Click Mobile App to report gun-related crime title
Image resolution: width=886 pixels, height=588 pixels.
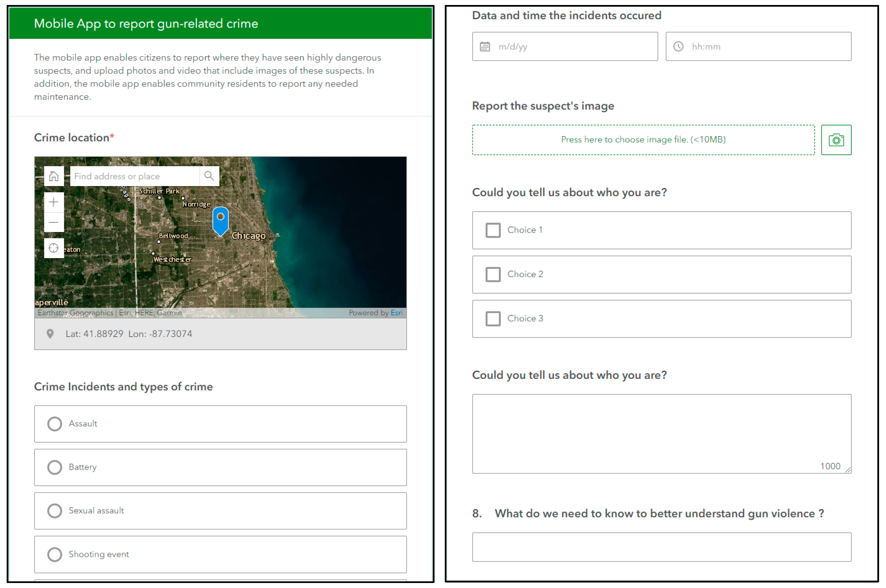[x=146, y=24]
